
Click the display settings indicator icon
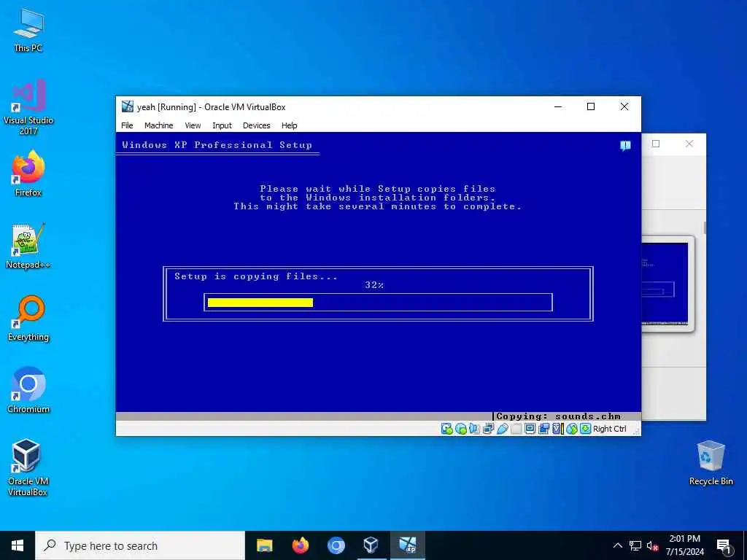pyautogui.click(x=530, y=429)
